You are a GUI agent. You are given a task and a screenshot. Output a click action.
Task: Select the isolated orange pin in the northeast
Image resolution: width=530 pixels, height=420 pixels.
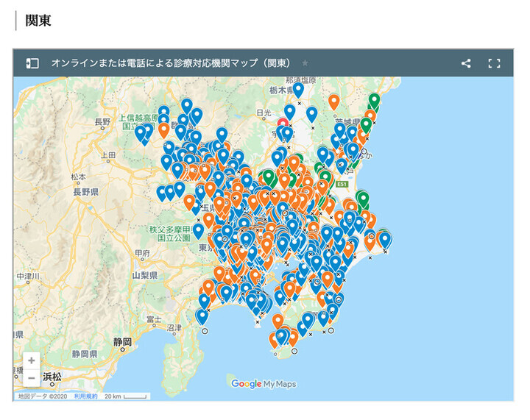click(333, 102)
